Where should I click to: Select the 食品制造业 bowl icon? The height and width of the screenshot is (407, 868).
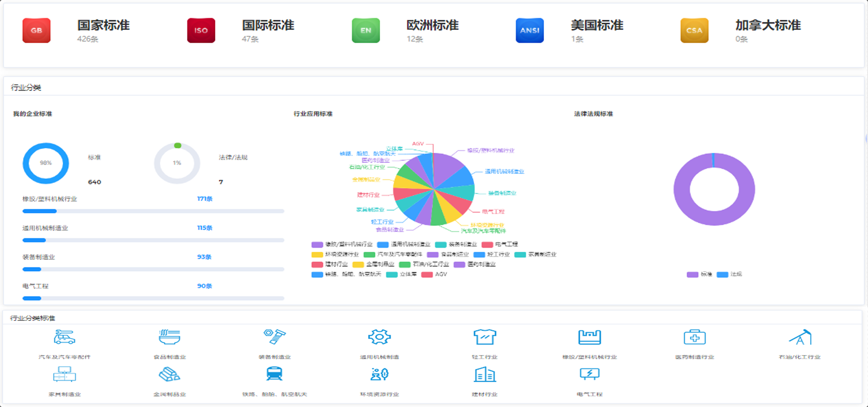169,337
